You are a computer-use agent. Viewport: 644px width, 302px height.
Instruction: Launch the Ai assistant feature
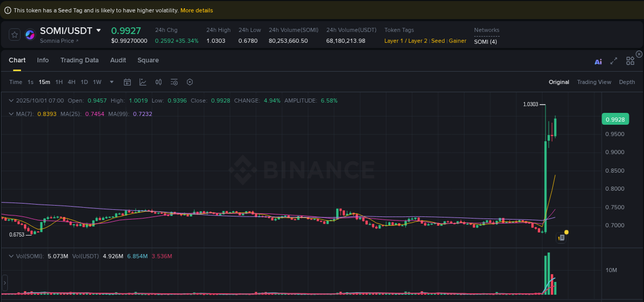(598, 61)
